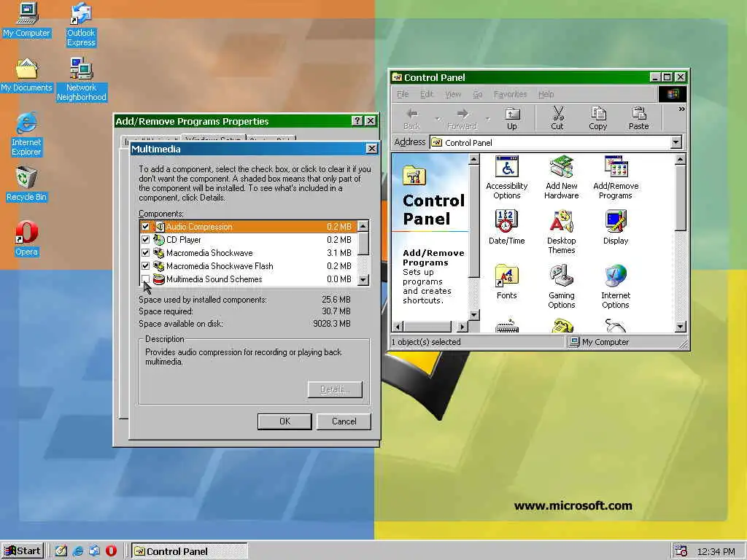
Task: Click the Forward toolbar button
Action: [462, 118]
